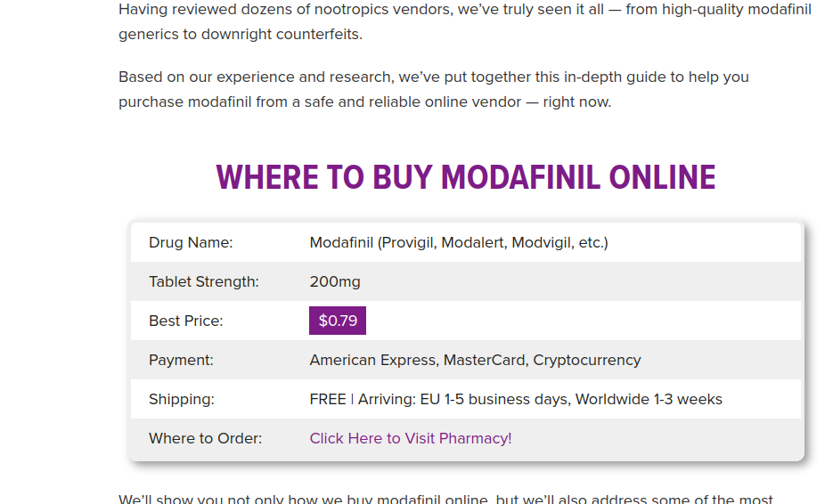Screen dimensions: 833x504
Task: Click the text "safe and reliable online vendor"
Action: point(412,102)
